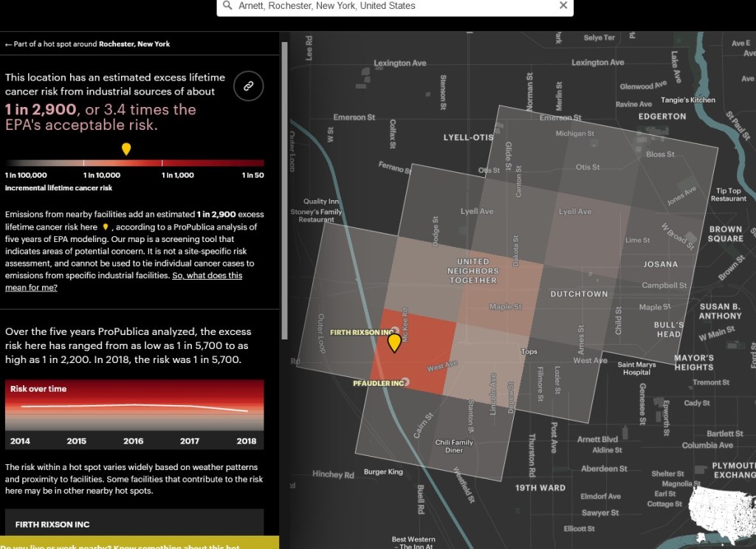Click the yellow pin on risk scale
Viewport: 756px width, 549px height.
click(x=126, y=149)
